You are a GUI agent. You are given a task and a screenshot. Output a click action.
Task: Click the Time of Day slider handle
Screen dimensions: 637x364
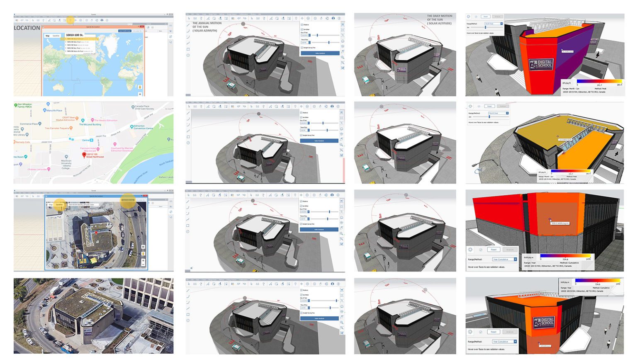click(x=329, y=42)
